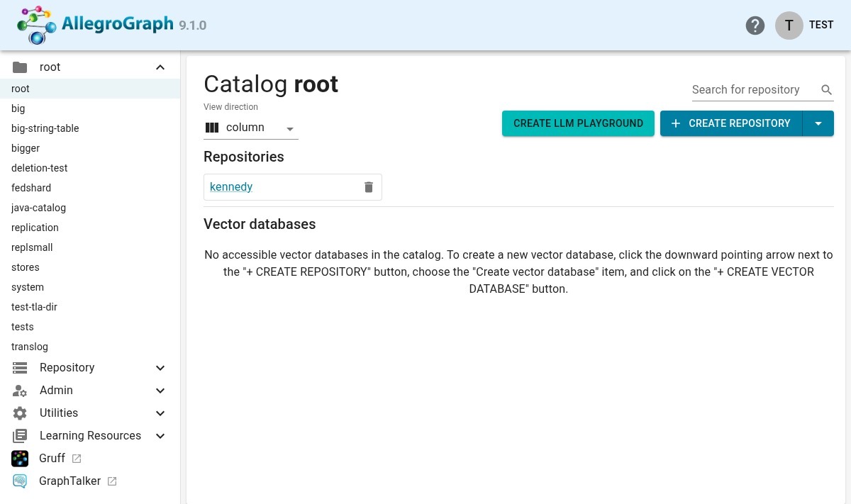851x504 pixels.
Task: Click the GraphTalker app icon
Action: coord(20,481)
